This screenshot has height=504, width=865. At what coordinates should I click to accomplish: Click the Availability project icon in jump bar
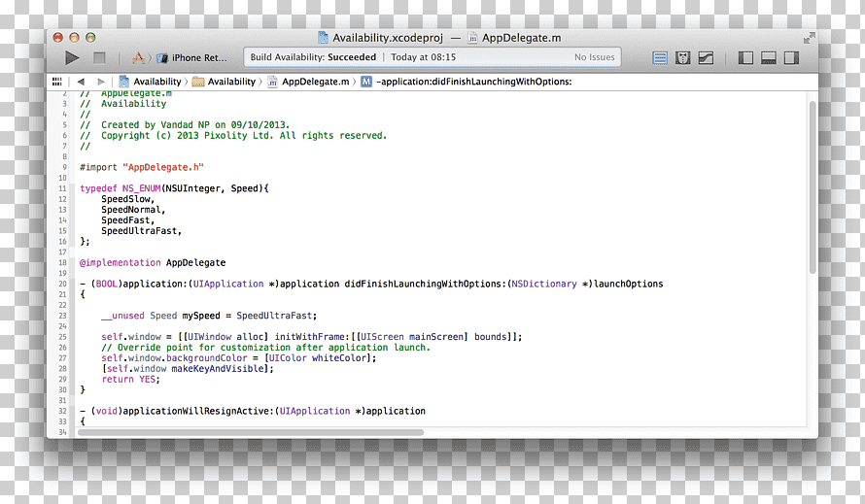click(x=124, y=82)
